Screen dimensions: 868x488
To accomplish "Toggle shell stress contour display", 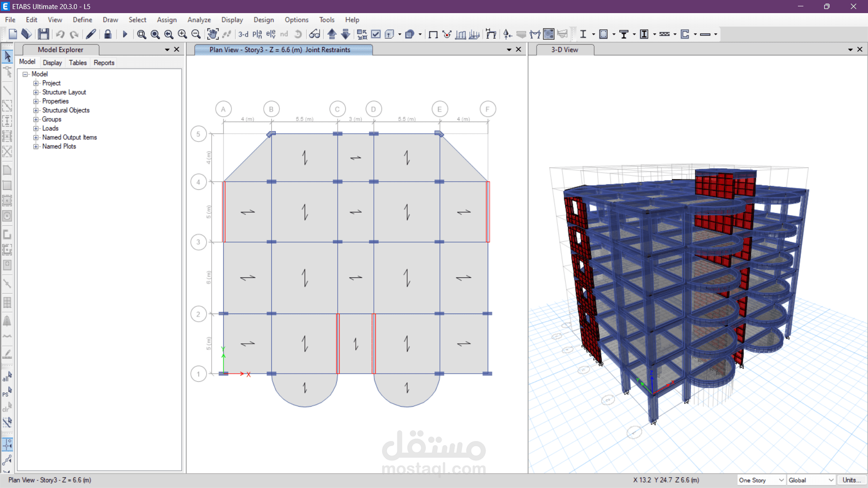I will click(549, 34).
